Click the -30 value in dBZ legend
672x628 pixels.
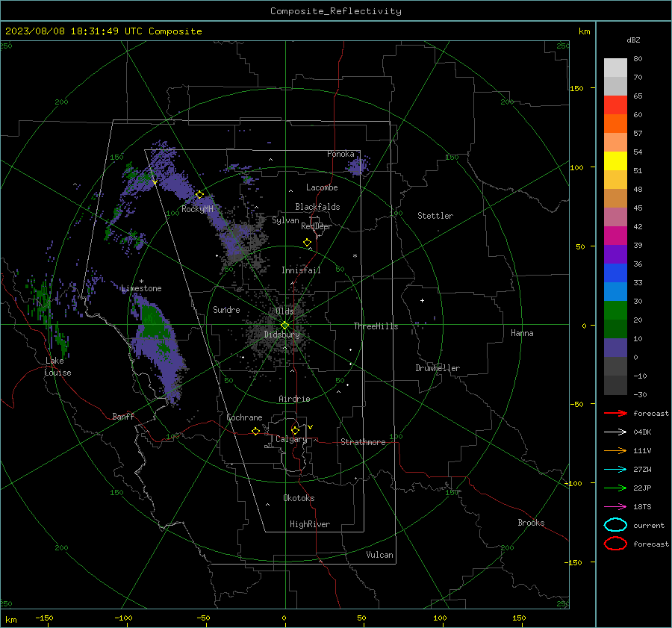click(641, 394)
